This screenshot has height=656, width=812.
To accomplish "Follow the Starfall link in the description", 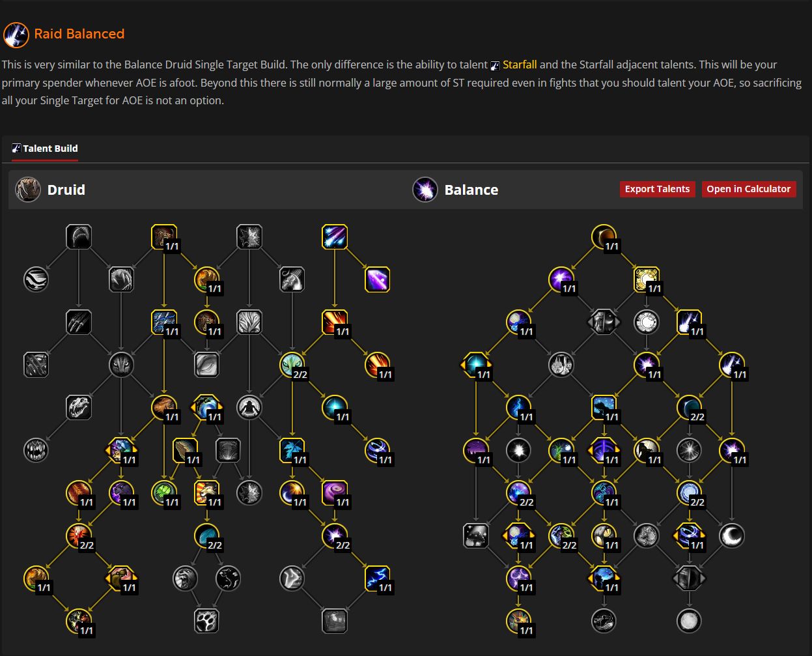I will click(520, 64).
